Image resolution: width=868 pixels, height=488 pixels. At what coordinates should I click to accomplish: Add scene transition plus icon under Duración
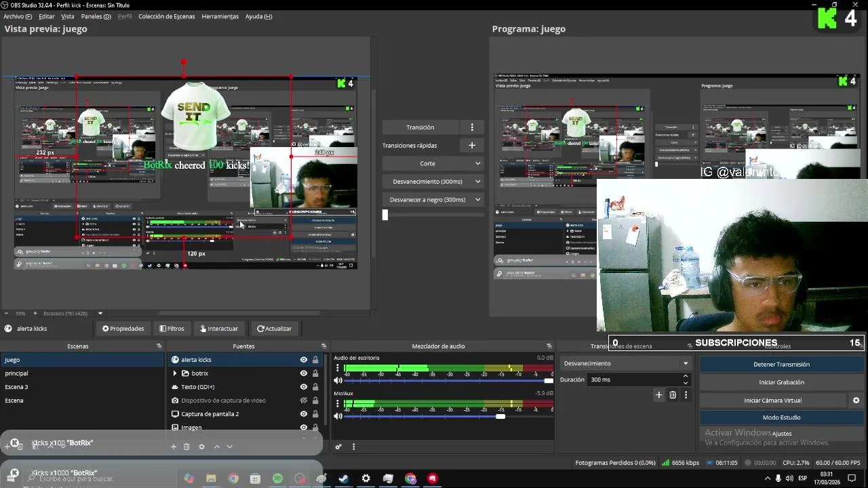click(x=658, y=395)
